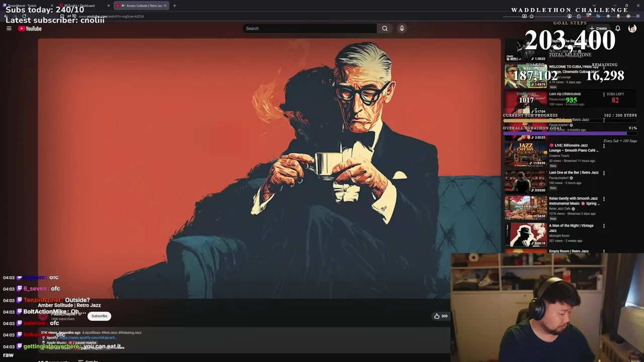Go to YouTube home via the logo
Screen dimensions: 644x362
[x=30, y=28]
